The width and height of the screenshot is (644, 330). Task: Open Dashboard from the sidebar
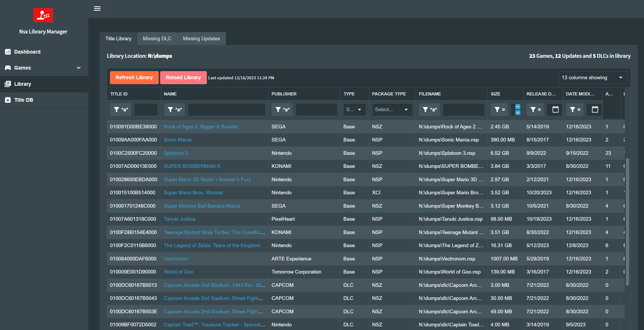[x=44, y=52]
